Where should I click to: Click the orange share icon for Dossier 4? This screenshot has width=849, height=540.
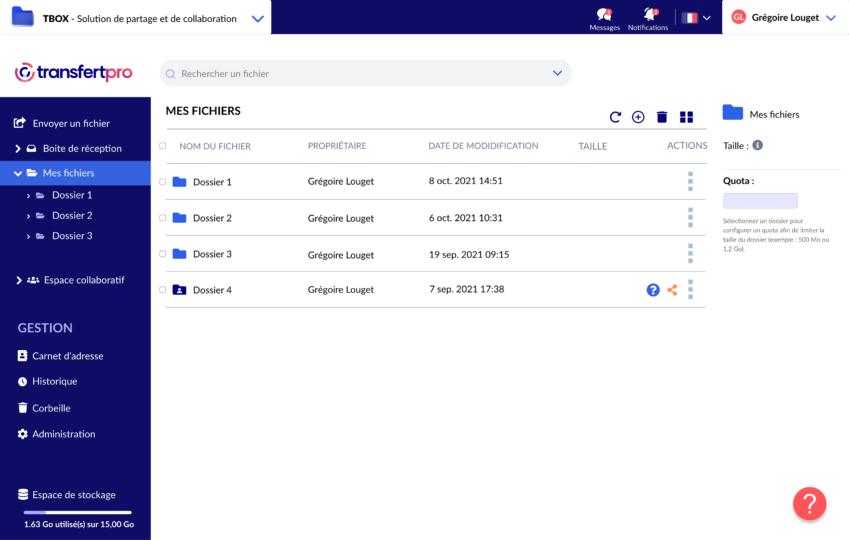tap(672, 290)
